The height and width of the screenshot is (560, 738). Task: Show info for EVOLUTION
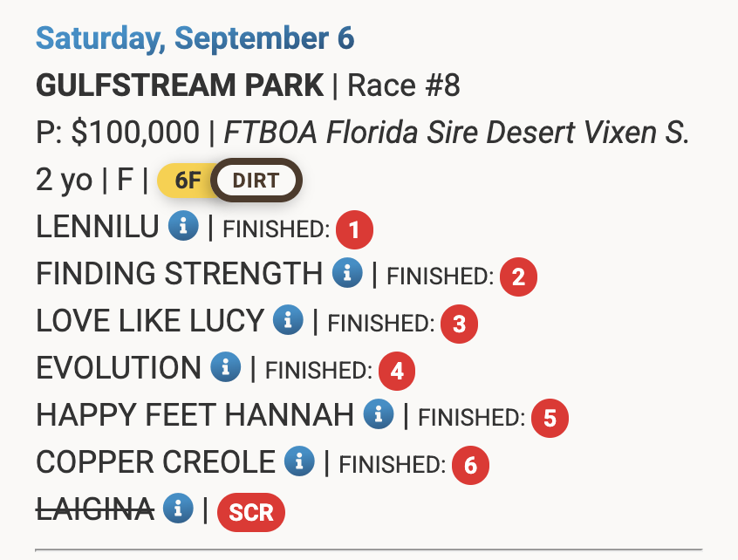point(225,368)
